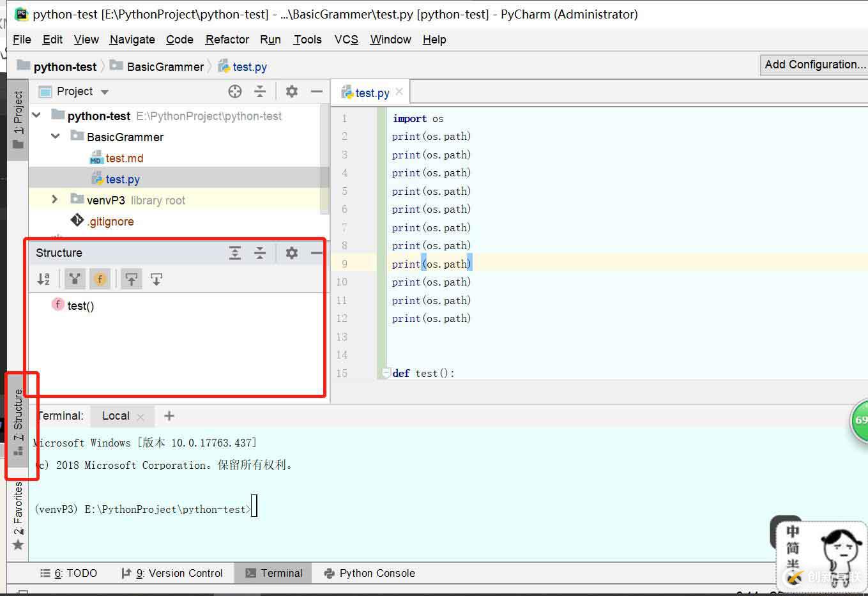Collapse the BasicGrammer folder
The image size is (868, 596).
[x=56, y=137]
